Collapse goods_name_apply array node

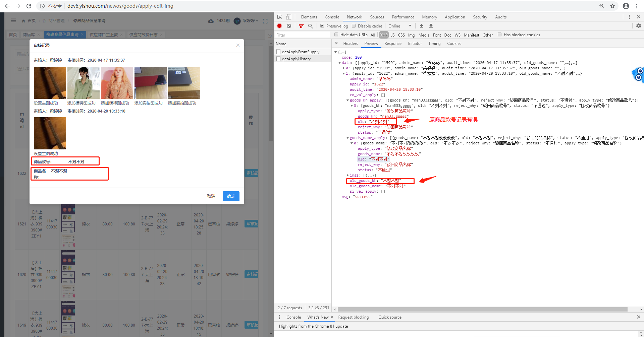pos(347,138)
